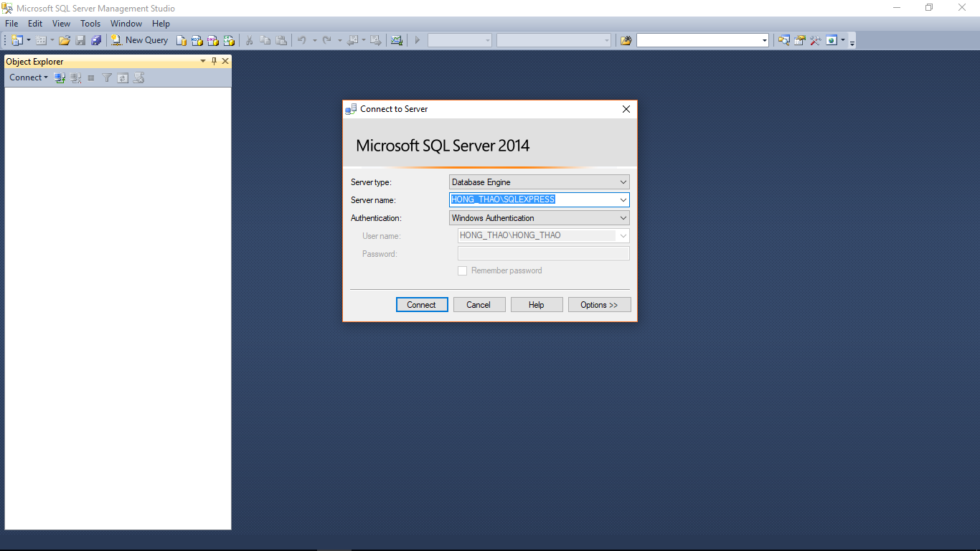Click Connect Object Explorer icon
Image resolution: width=980 pixels, height=551 pixels.
click(60, 77)
